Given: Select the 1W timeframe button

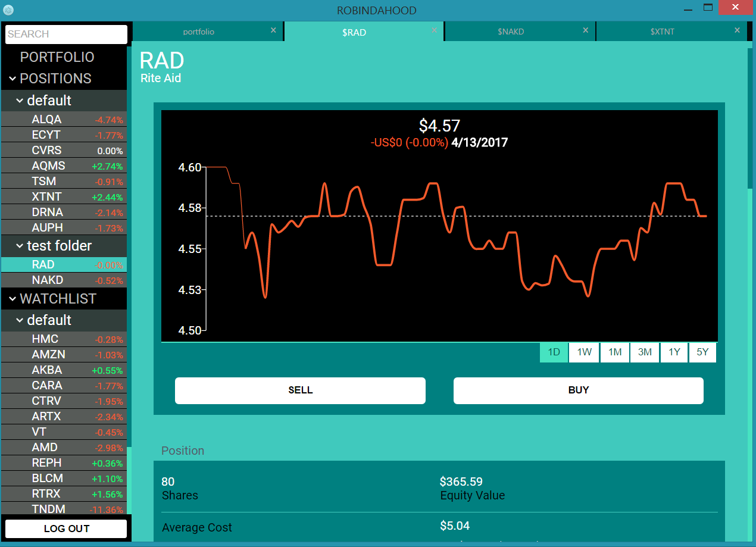Looking at the screenshot, I should [583, 352].
